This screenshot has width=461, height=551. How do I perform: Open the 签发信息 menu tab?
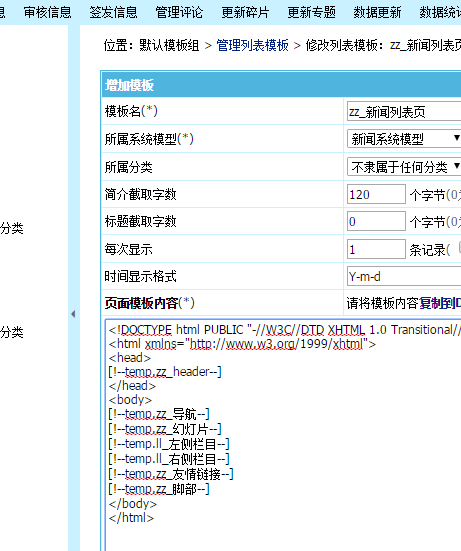(x=113, y=13)
